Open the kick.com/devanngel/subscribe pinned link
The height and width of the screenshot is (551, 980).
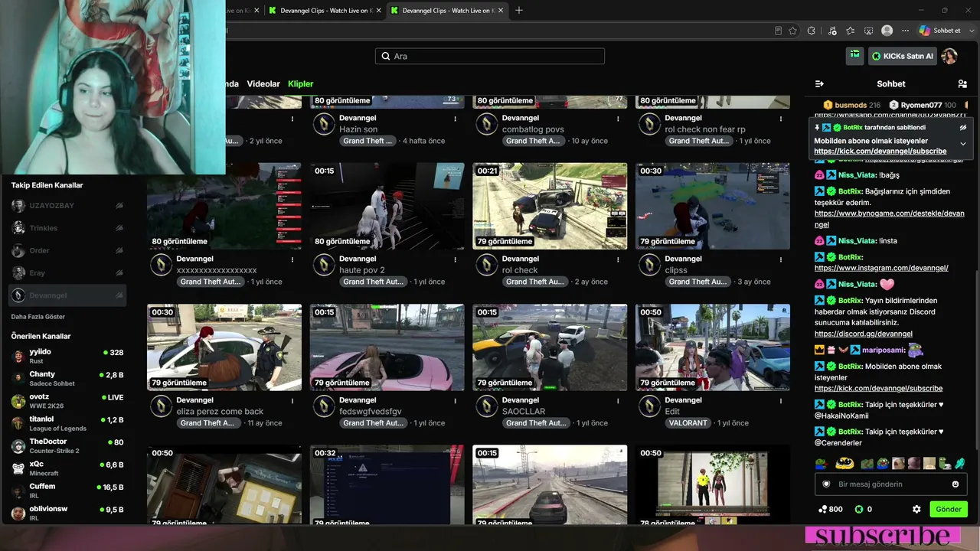tap(880, 152)
